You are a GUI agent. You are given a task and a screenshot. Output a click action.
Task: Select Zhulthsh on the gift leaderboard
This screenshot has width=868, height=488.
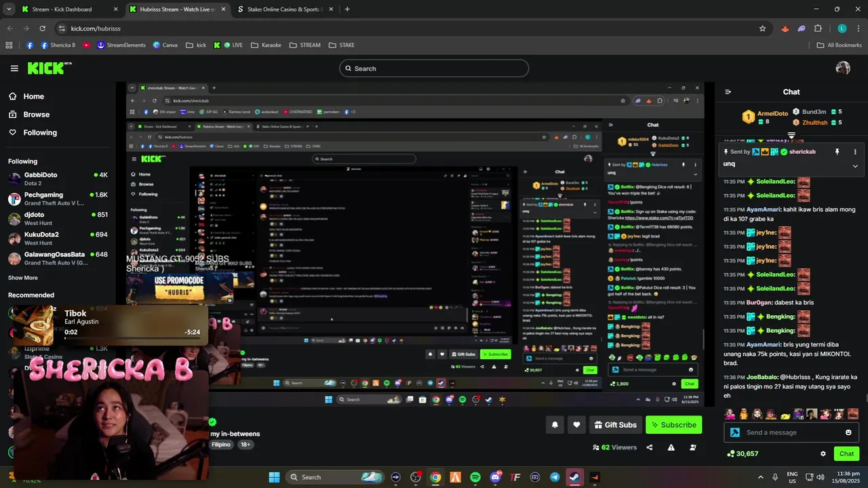[817, 123]
